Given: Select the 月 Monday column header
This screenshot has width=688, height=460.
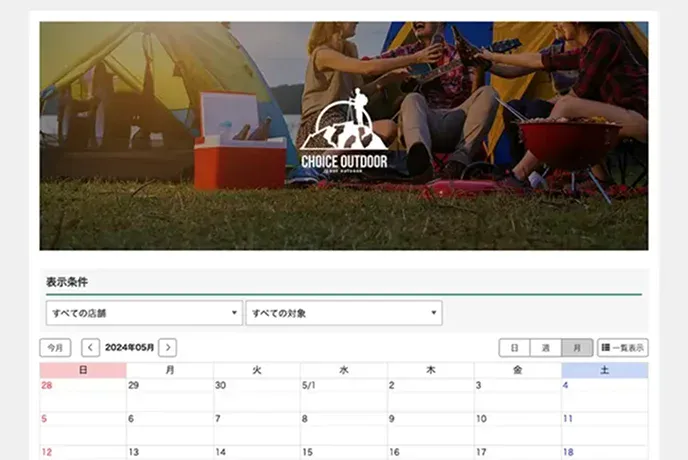Looking at the screenshot, I should [x=170, y=370].
